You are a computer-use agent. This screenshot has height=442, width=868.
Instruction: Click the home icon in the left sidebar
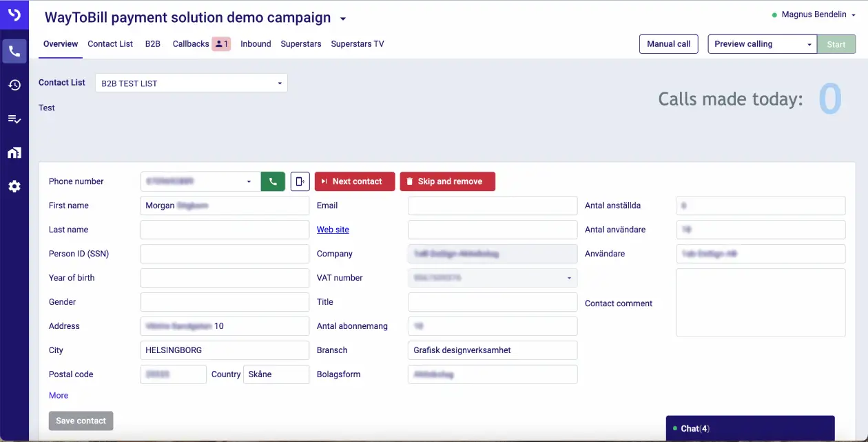pyautogui.click(x=14, y=152)
